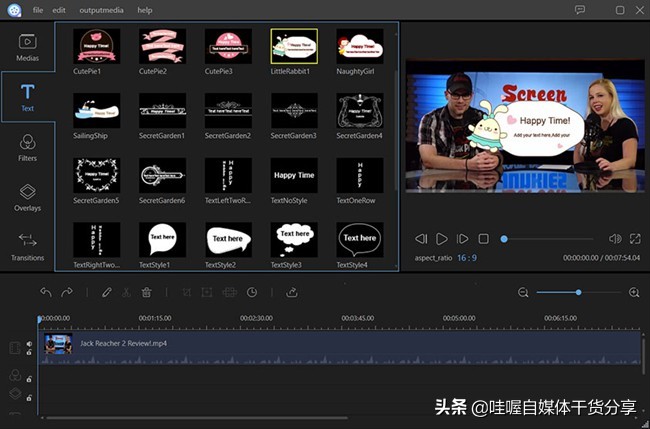Click the timeline zoom slider handle
The image size is (650, 429).
tap(578, 292)
